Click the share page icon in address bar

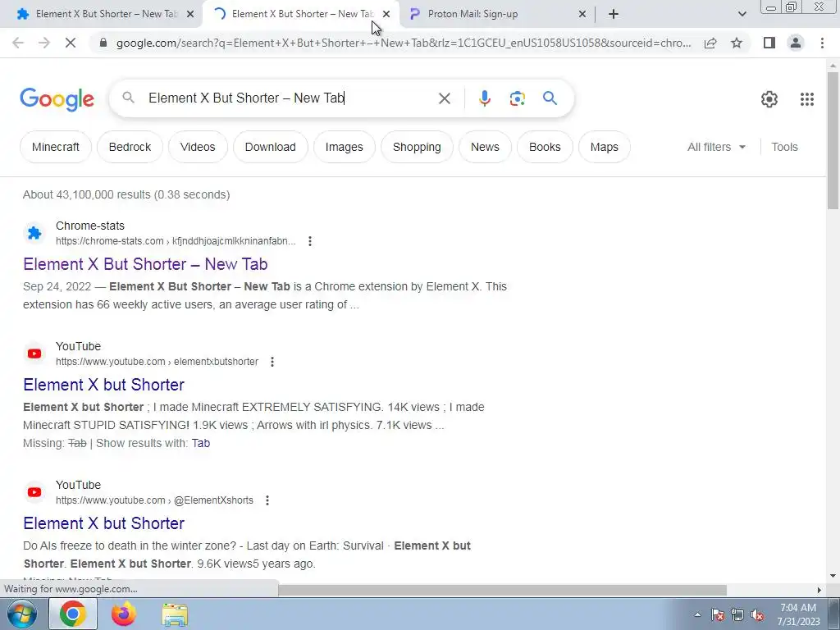pyautogui.click(x=710, y=43)
